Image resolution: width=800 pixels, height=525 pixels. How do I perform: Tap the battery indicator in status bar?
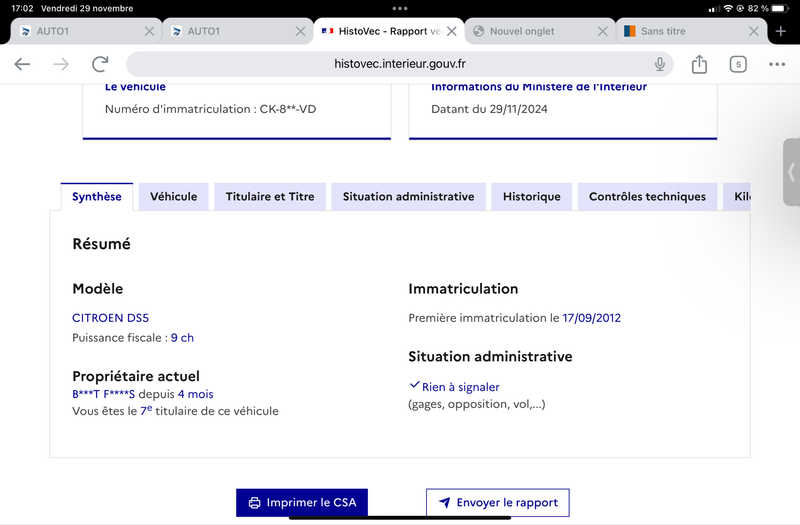(780, 8)
